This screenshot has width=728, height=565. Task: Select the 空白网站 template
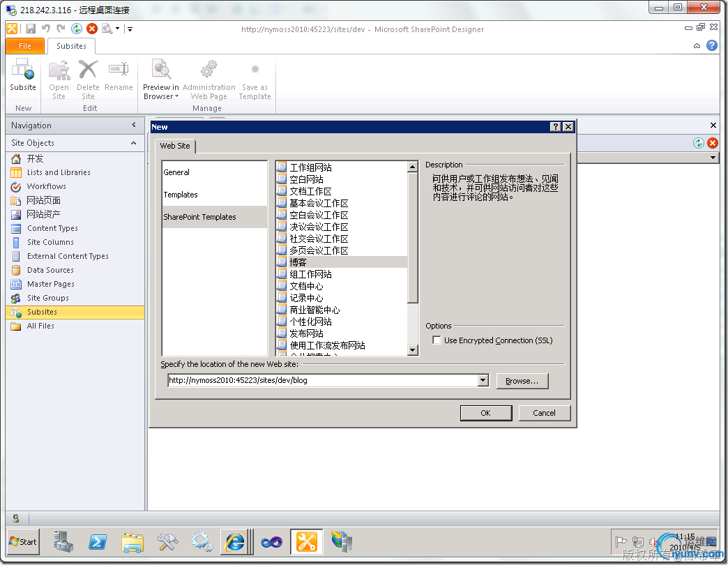pos(342,179)
